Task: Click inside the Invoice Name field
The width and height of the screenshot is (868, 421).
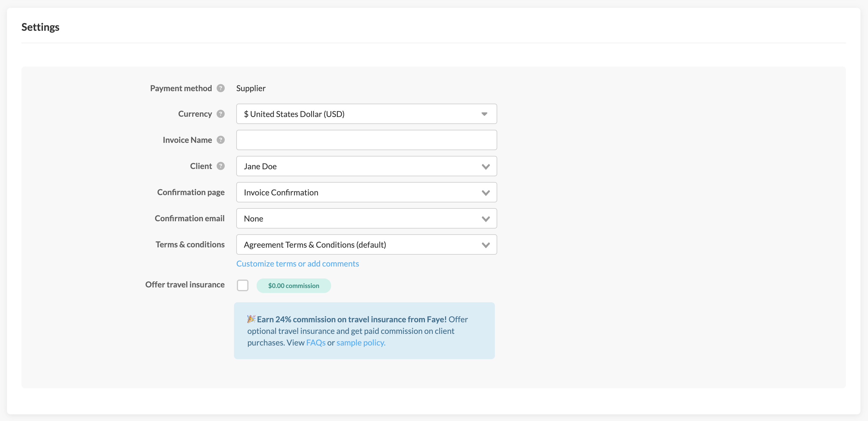Action: (366, 140)
